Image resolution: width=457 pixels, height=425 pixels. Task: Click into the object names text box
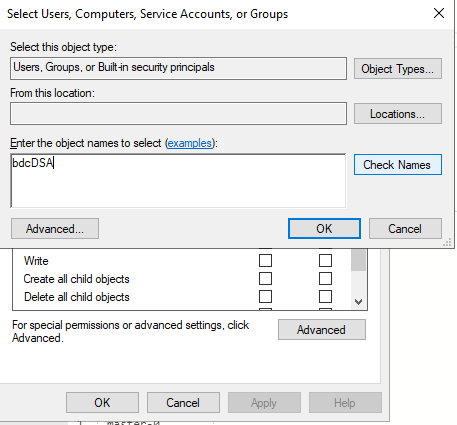point(178,181)
